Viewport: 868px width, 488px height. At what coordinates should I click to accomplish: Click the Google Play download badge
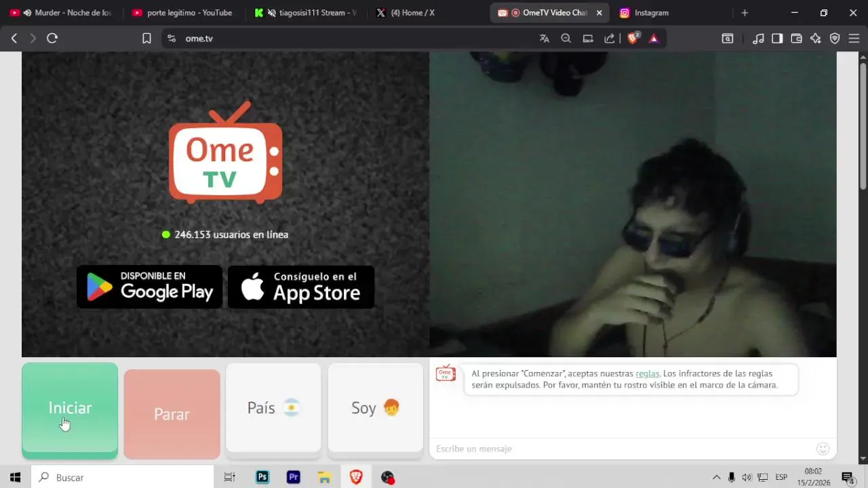point(149,287)
